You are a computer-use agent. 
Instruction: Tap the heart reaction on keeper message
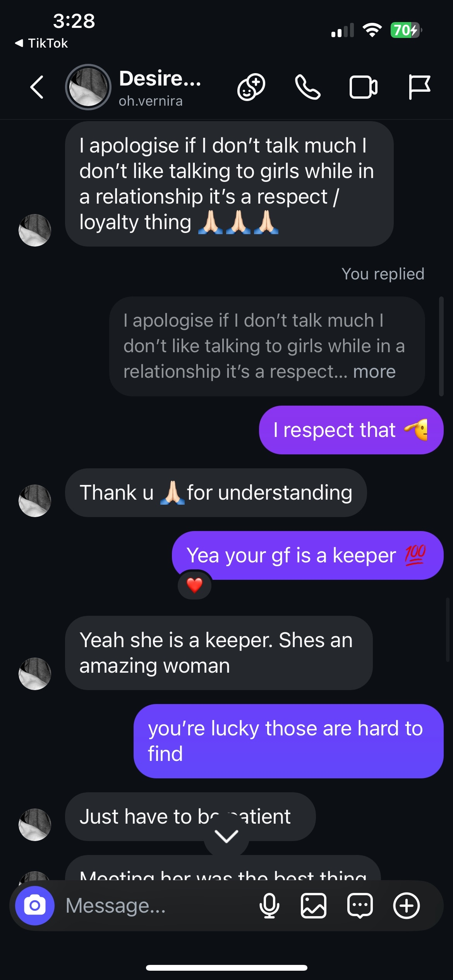[x=194, y=585]
